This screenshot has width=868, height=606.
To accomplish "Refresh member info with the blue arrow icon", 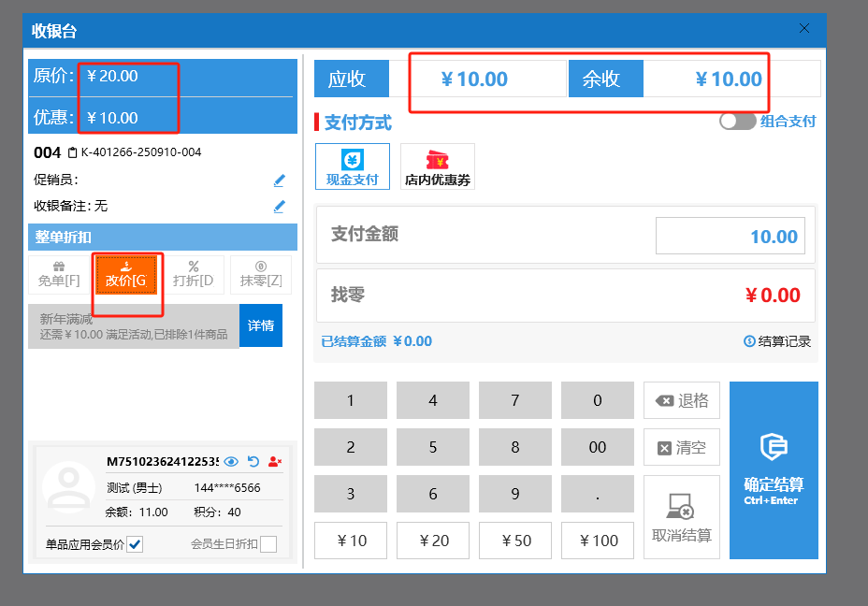I will click(x=253, y=461).
